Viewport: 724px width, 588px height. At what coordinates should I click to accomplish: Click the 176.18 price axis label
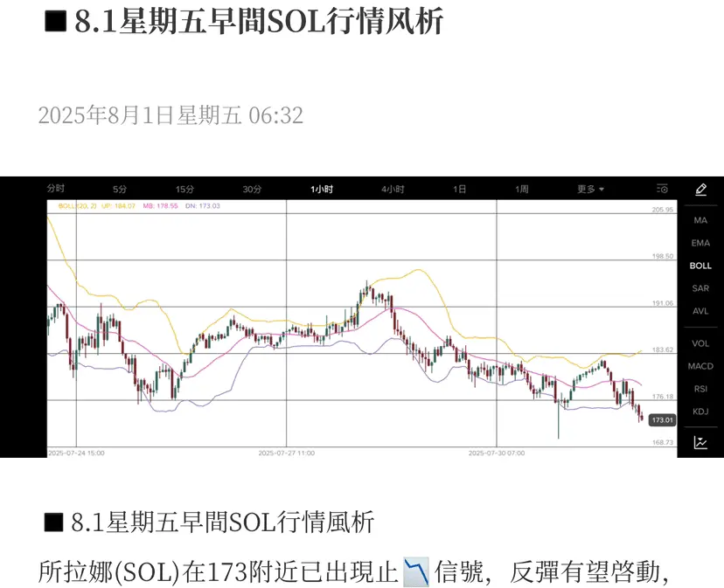[663, 397]
